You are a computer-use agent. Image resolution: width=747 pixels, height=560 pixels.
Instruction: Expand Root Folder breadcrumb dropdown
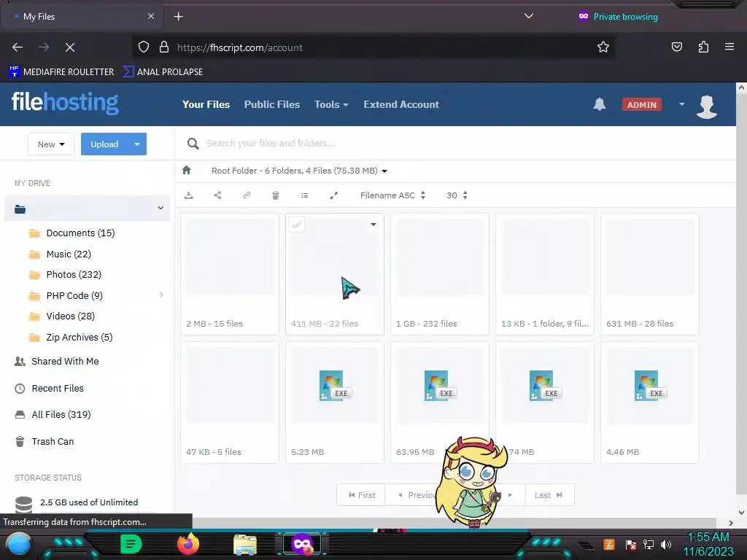click(384, 171)
